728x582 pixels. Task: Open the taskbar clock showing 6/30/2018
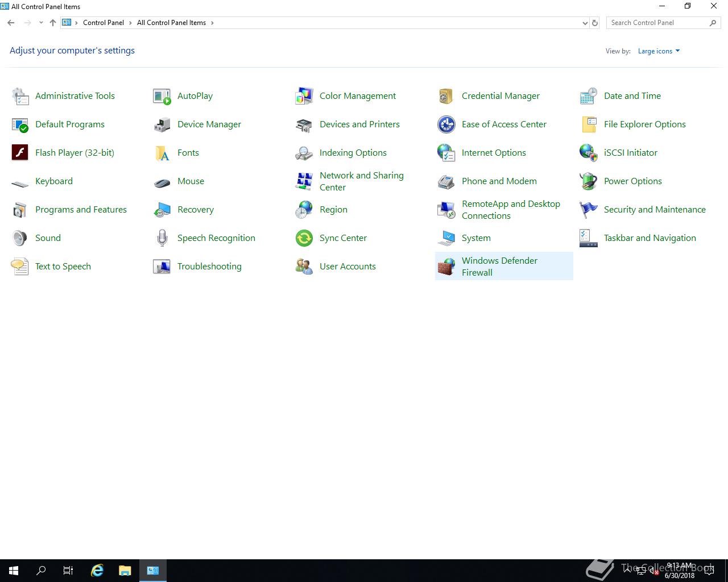tap(679, 571)
